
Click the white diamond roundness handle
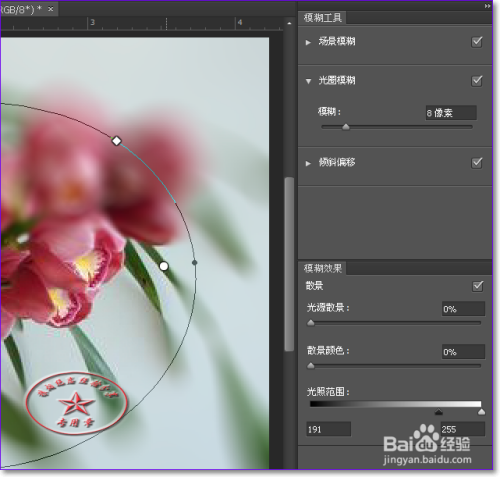pos(116,141)
